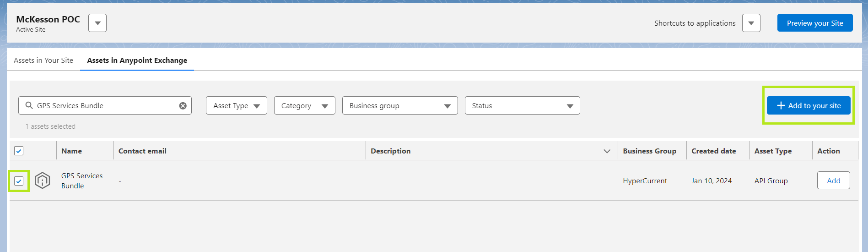Toggle the select-all checkbox in table header

[19, 151]
